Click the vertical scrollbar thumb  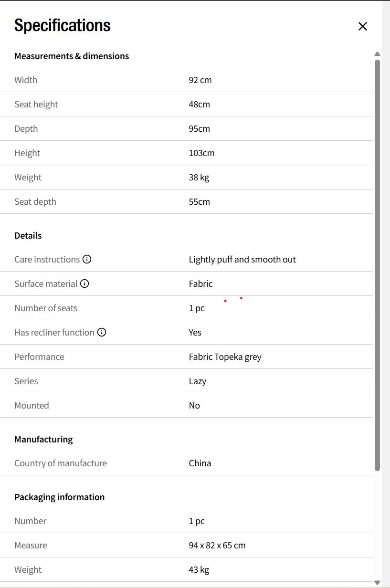click(377, 265)
